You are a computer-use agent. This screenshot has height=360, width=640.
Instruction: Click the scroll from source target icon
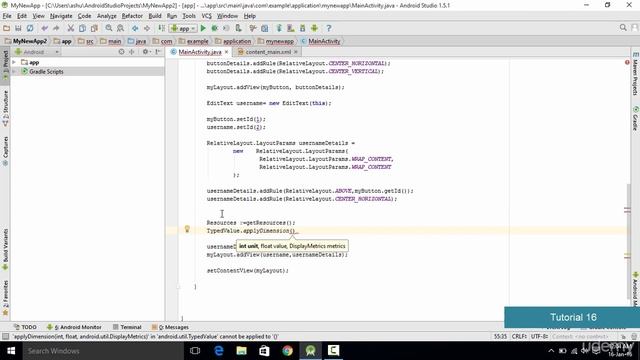click(121, 52)
